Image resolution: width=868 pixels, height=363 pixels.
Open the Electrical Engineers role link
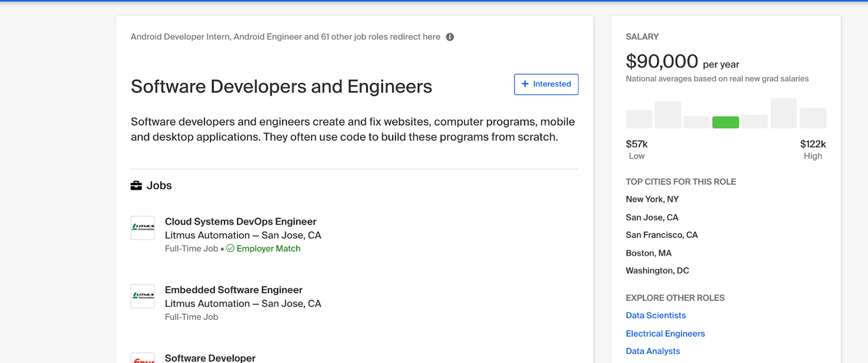665,333
